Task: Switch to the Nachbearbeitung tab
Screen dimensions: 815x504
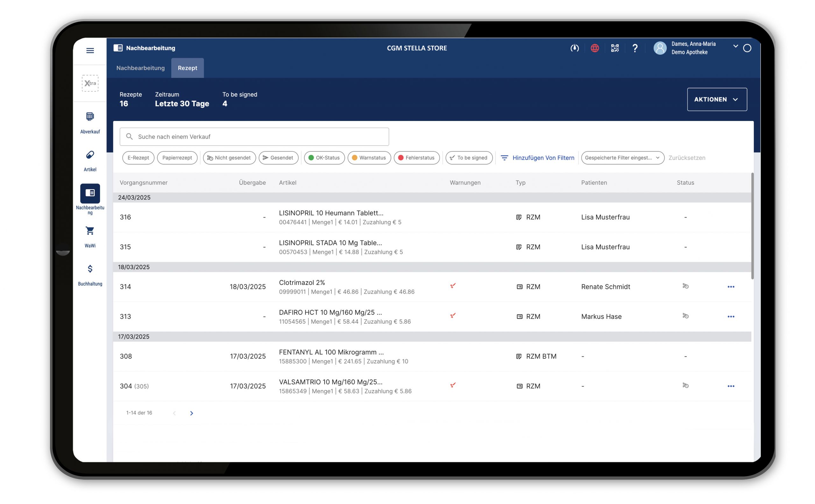Action: point(140,68)
